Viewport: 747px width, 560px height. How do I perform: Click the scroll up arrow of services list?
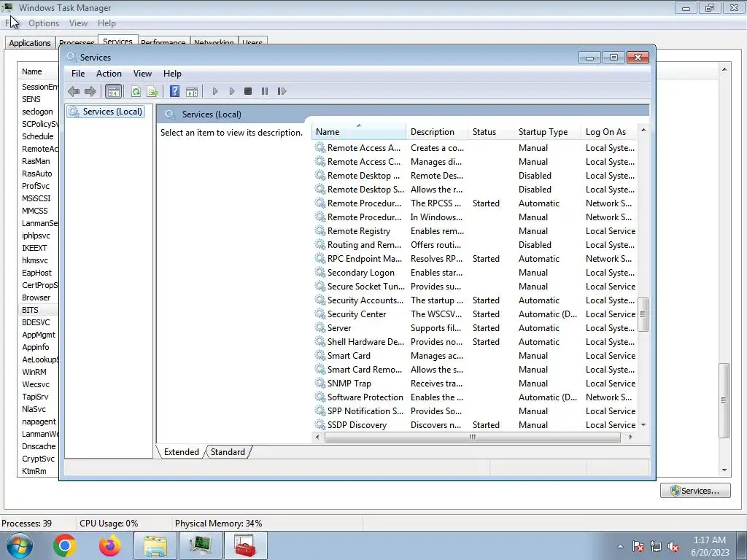[x=643, y=130]
